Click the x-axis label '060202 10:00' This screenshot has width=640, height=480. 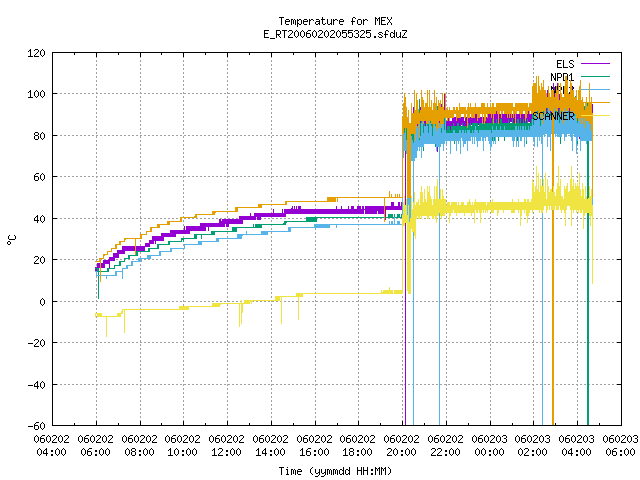[x=182, y=446]
